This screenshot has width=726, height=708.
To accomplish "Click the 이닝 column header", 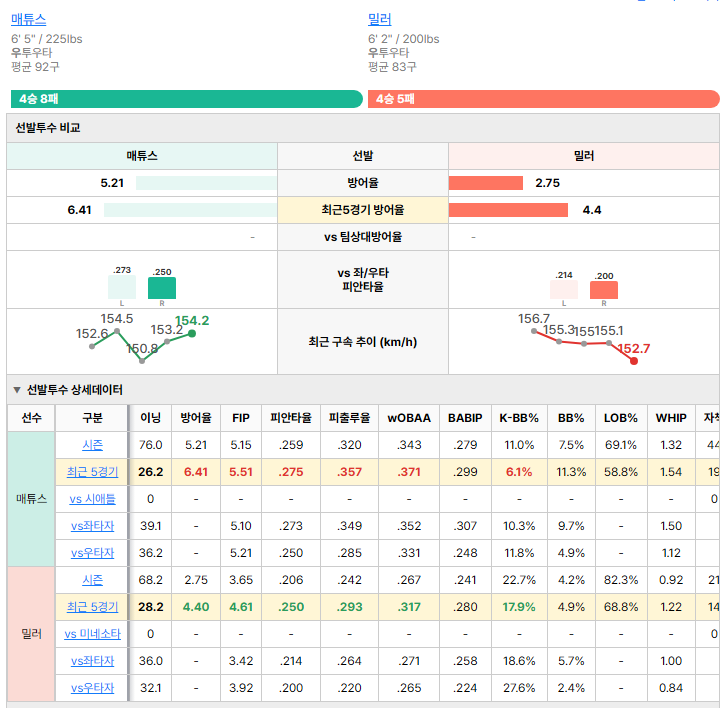I will point(150,418).
